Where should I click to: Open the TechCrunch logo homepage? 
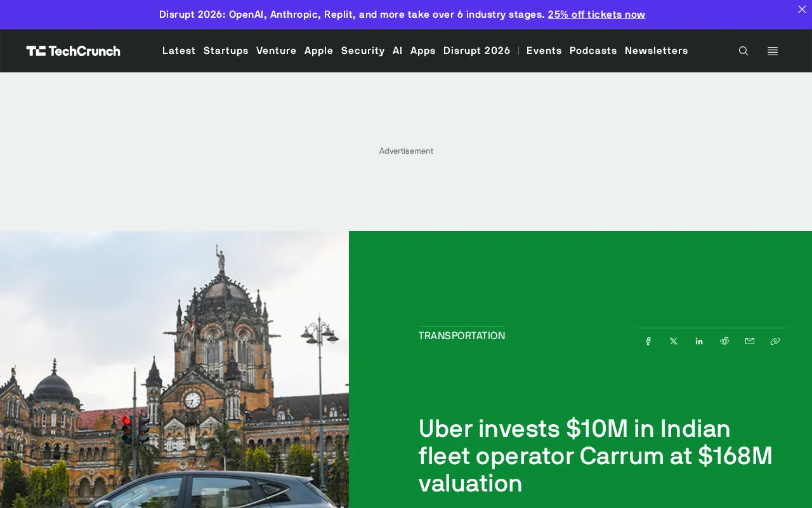point(73,51)
